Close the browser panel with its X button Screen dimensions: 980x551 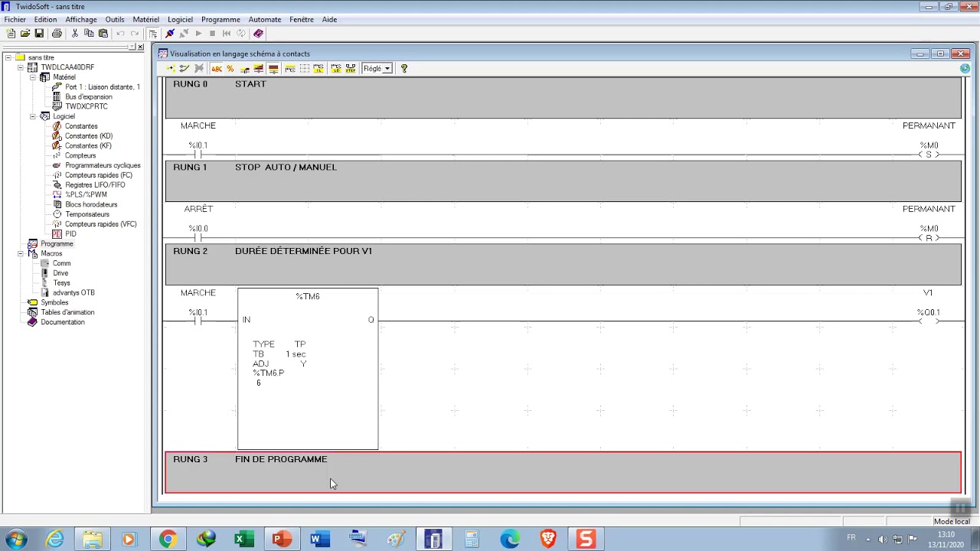140,47
